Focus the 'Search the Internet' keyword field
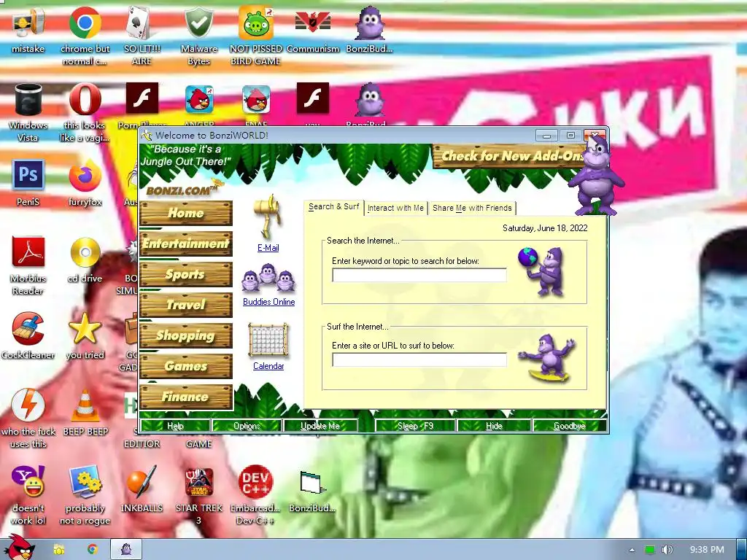Screen dimensions: 747x560 tap(419, 275)
